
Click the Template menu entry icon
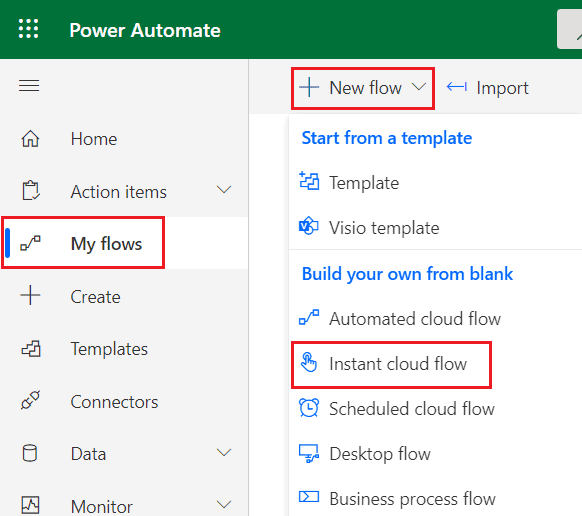pos(309,181)
